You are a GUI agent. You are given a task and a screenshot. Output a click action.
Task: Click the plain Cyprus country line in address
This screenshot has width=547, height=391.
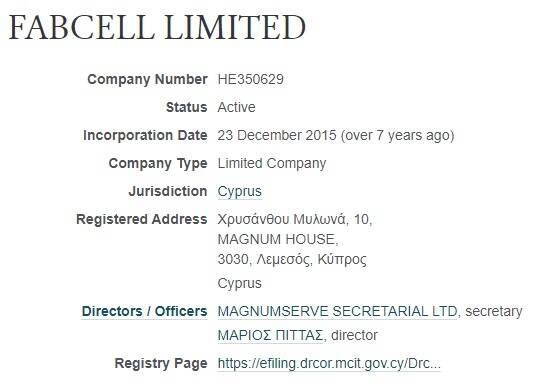point(239,283)
